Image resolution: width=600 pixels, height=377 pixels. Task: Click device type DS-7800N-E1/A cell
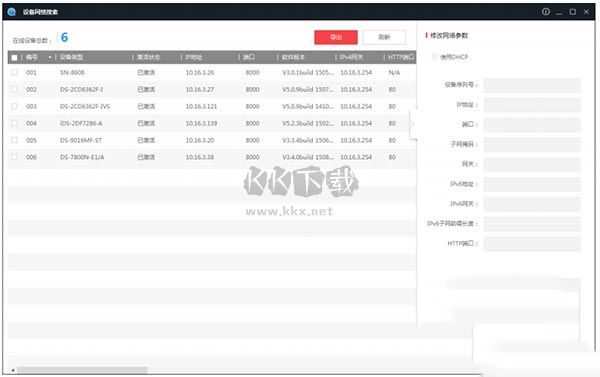82,157
